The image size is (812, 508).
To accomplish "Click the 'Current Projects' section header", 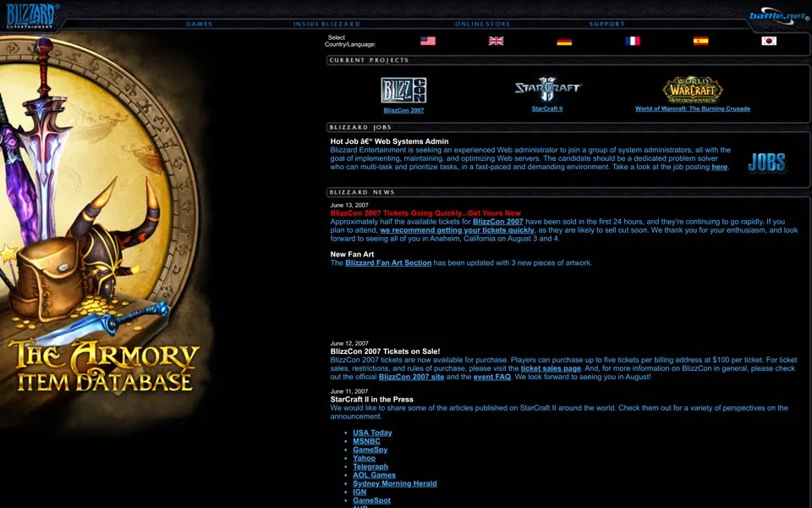I will tap(369, 60).
